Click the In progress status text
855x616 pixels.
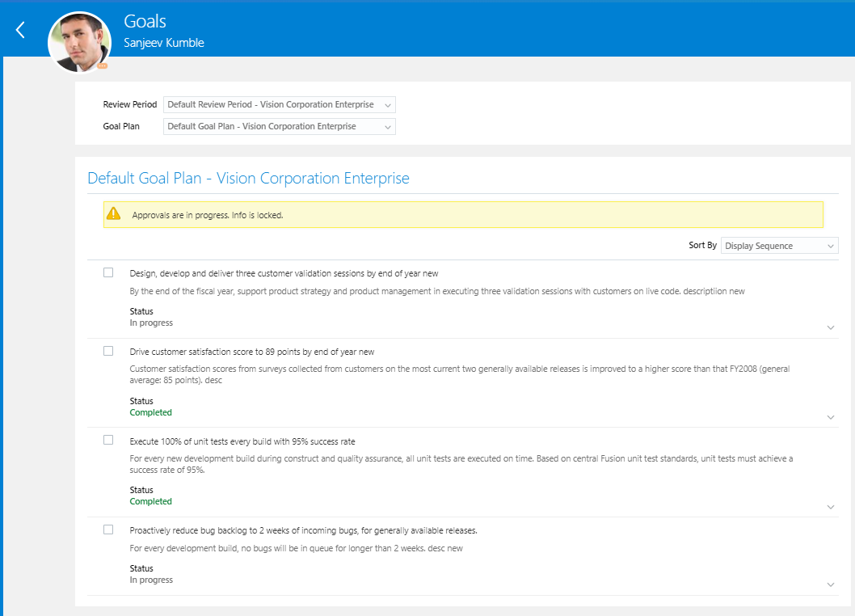point(151,322)
